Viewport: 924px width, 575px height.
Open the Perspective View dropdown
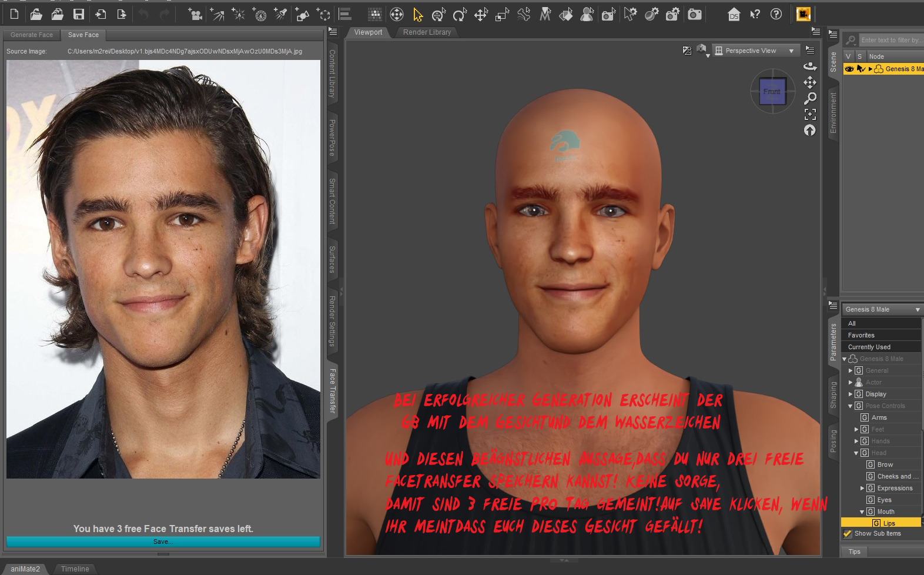coord(756,51)
